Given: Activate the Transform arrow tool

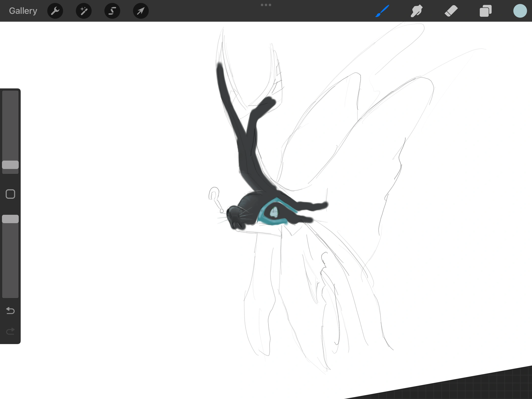Looking at the screenshot, I should [x=140, y=11].
